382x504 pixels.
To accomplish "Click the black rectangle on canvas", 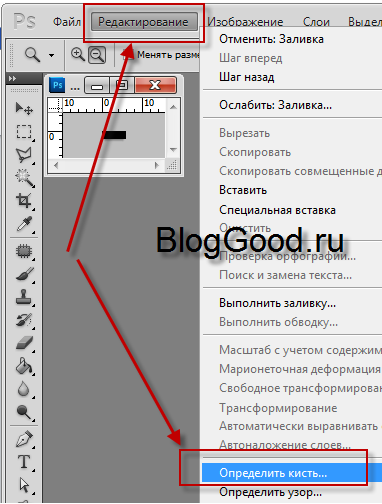I will [114, 135].
